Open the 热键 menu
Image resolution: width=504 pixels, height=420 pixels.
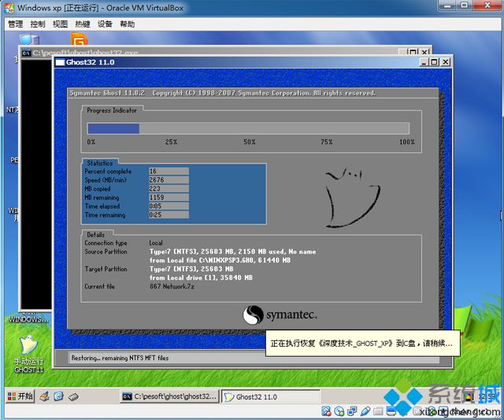pyautogui.click(x=83, y=24)
